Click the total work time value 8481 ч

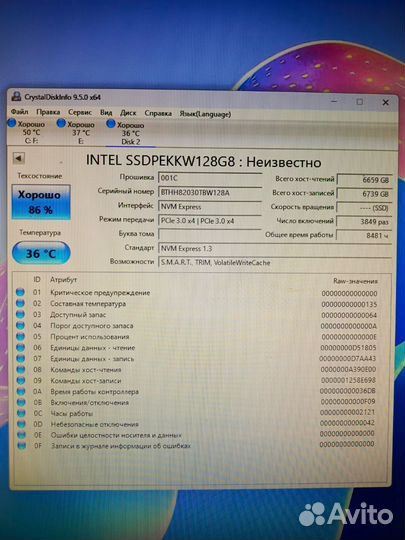(x=364, y=236)
